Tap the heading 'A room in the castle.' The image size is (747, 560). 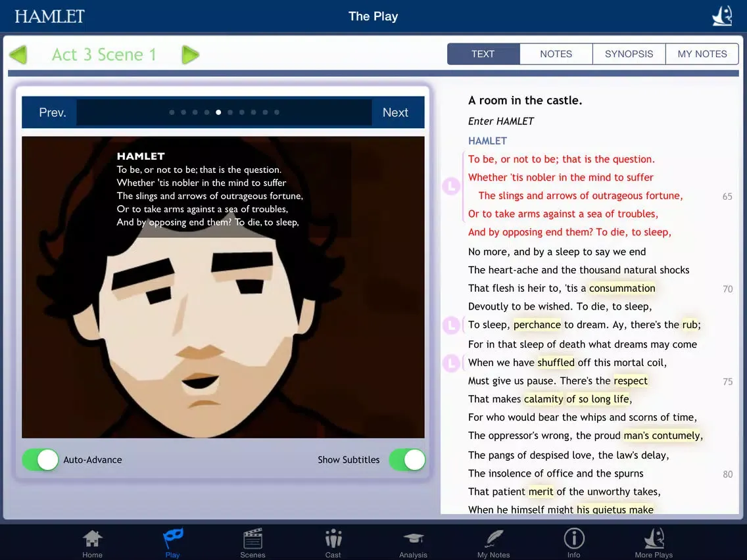tap(525, 101)
